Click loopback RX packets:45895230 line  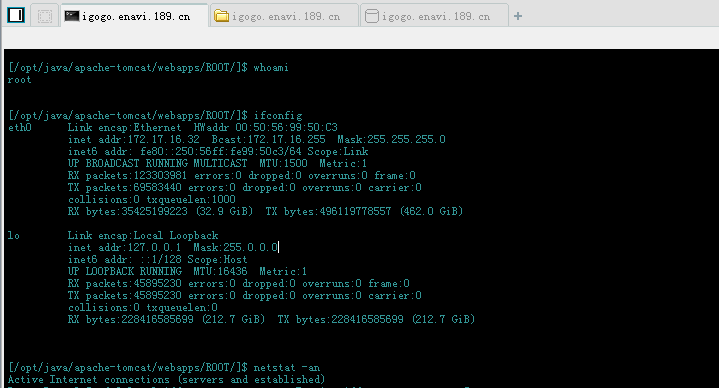coord(238,283)
